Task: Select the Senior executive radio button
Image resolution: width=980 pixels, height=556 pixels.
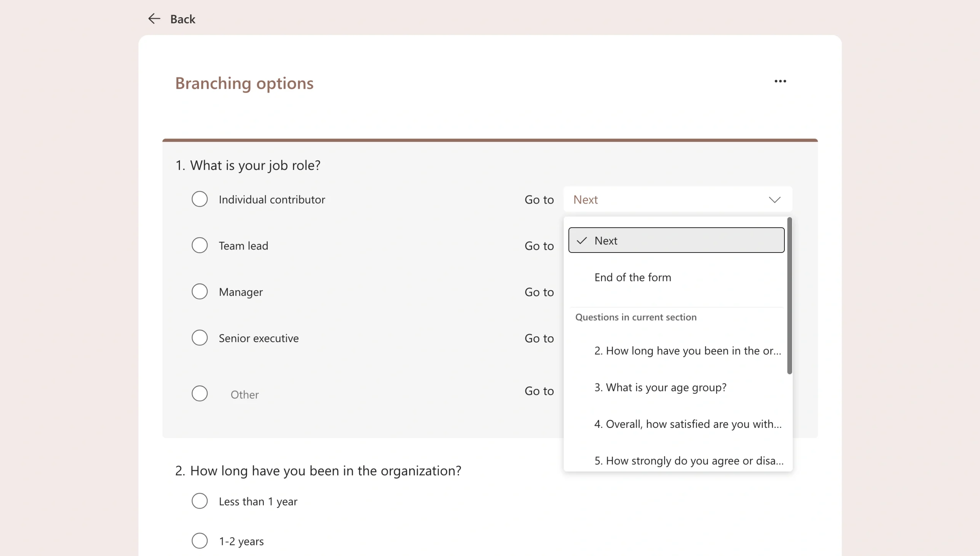Action: (x=199, y=338)
